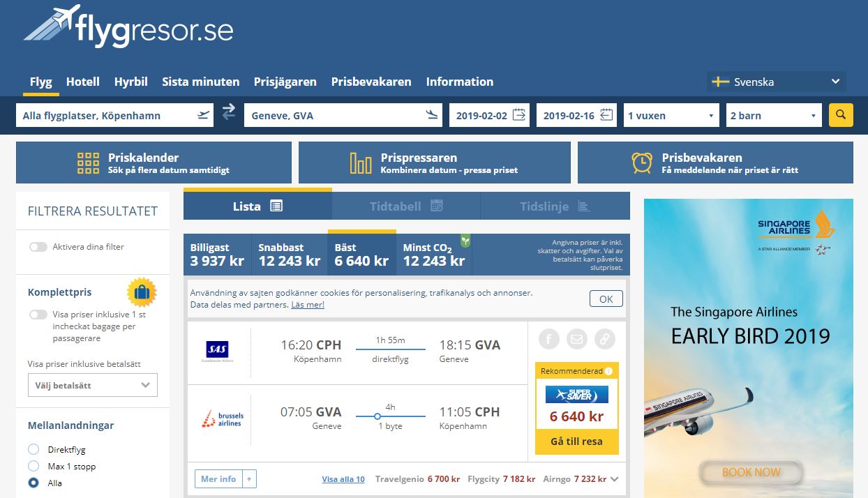Viewport: 868px width, 498px height.
Task: Click the Gå till resa button
Action: tap(576, 442)
